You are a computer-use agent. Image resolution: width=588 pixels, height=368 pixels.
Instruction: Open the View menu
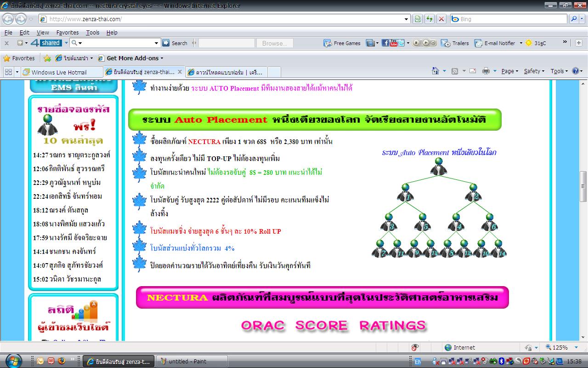click(43, 32)
